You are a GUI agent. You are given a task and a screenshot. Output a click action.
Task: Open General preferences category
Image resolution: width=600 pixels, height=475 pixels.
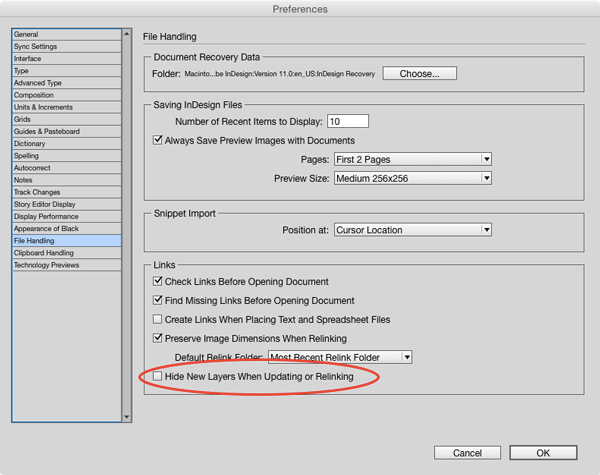(67, 34)
